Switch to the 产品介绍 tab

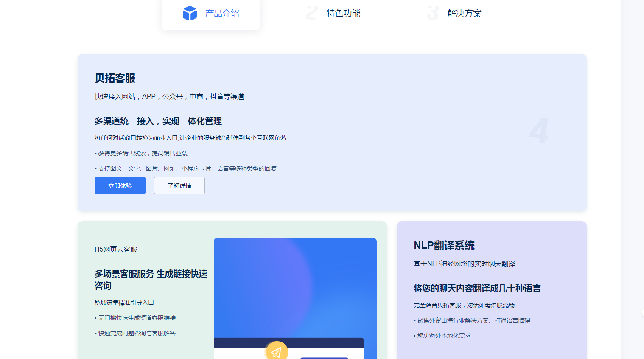211,14
